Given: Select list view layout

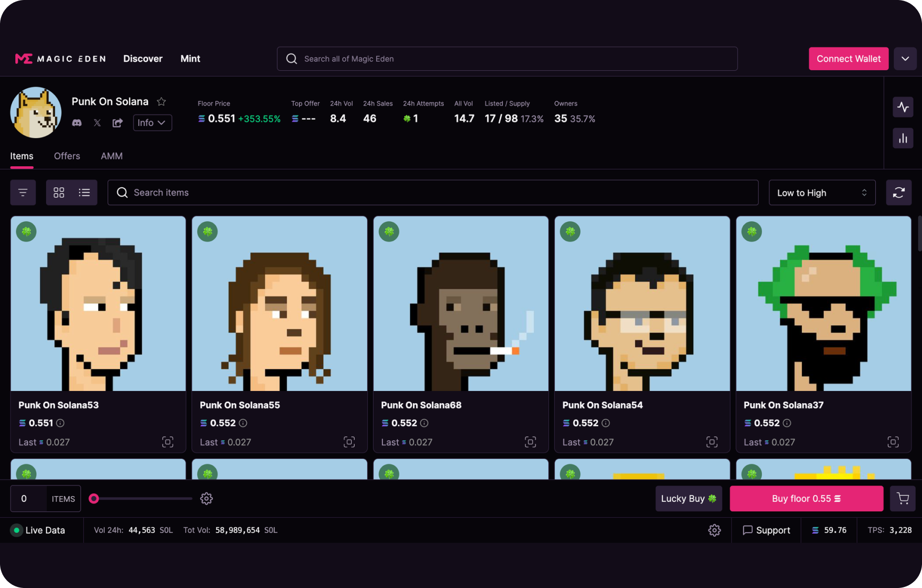Looking at the screenshot, I should coord(84,192).
